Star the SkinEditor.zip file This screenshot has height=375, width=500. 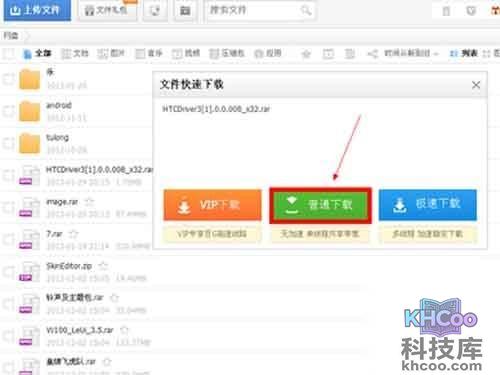(103, 266)
